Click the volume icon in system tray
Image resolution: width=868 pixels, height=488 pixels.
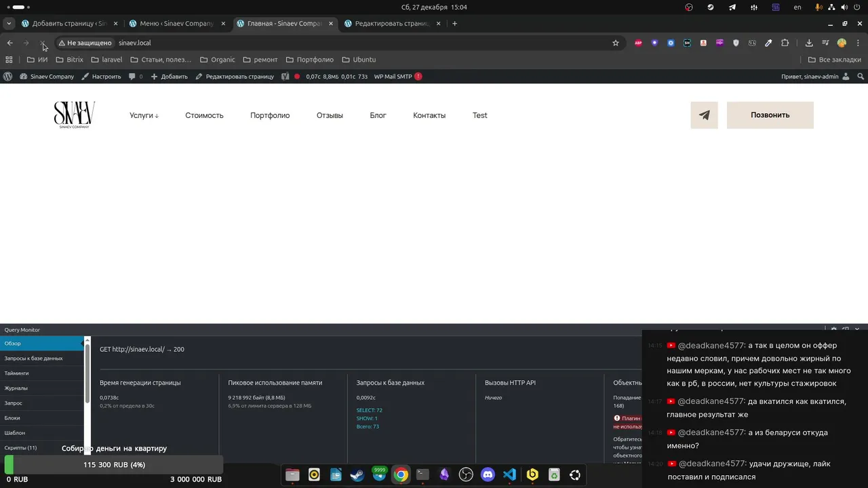[846, 7]
